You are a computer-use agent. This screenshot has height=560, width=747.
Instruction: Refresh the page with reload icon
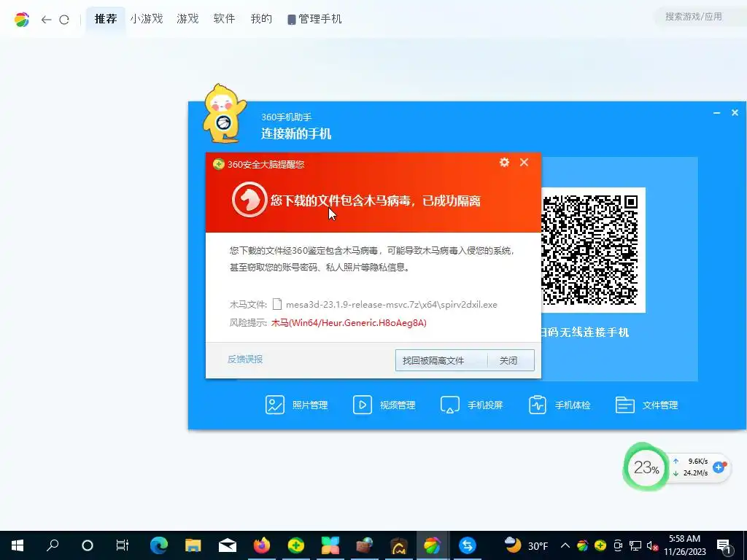64,20
